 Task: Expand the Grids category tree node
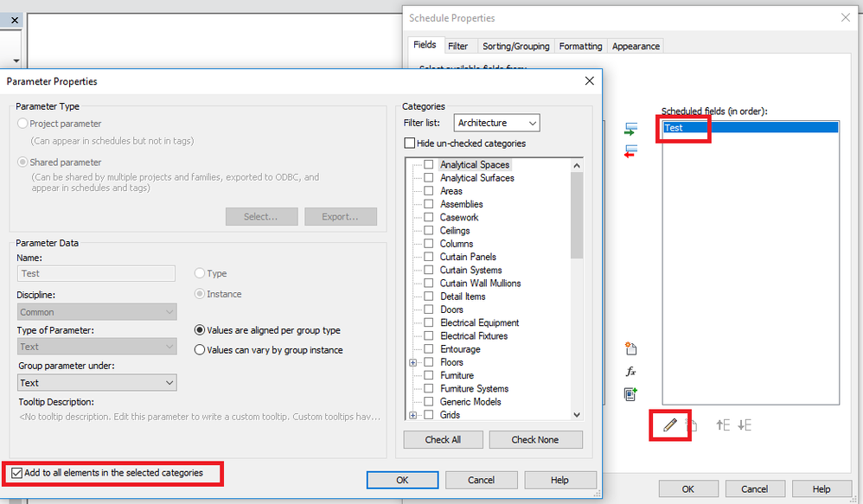[x=412, y=416]
